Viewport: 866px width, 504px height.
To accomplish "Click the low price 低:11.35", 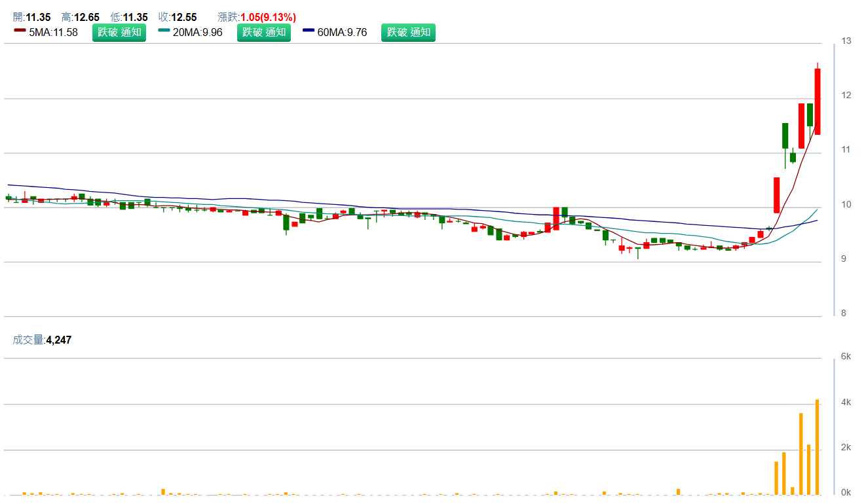I will pos(129,18).
